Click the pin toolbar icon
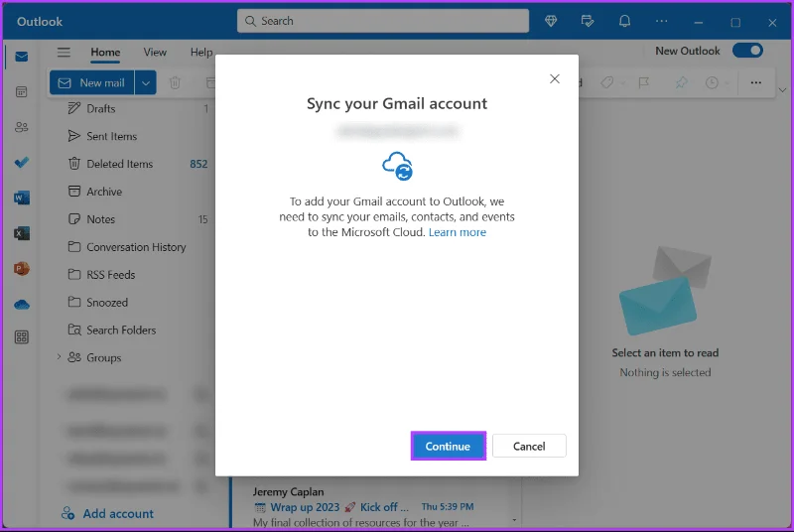The image size is (794, 532). click(x=682, y=82)
